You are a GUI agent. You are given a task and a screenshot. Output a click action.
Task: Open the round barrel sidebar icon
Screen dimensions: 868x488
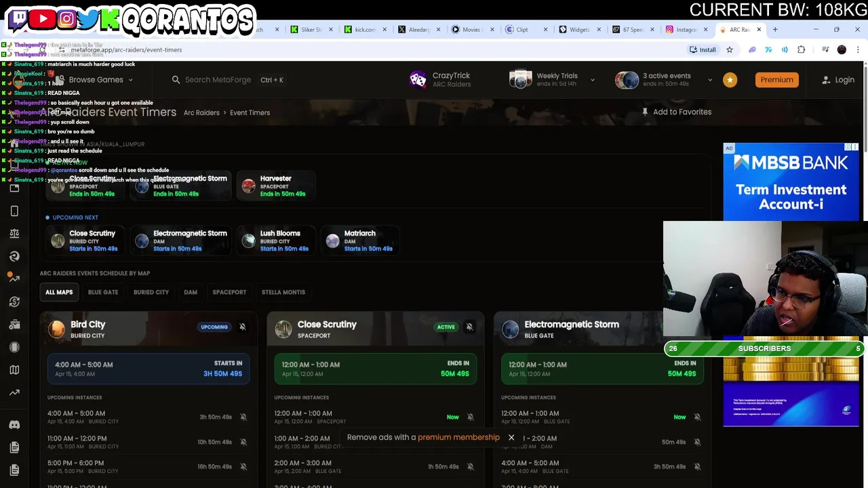(14, 347)
